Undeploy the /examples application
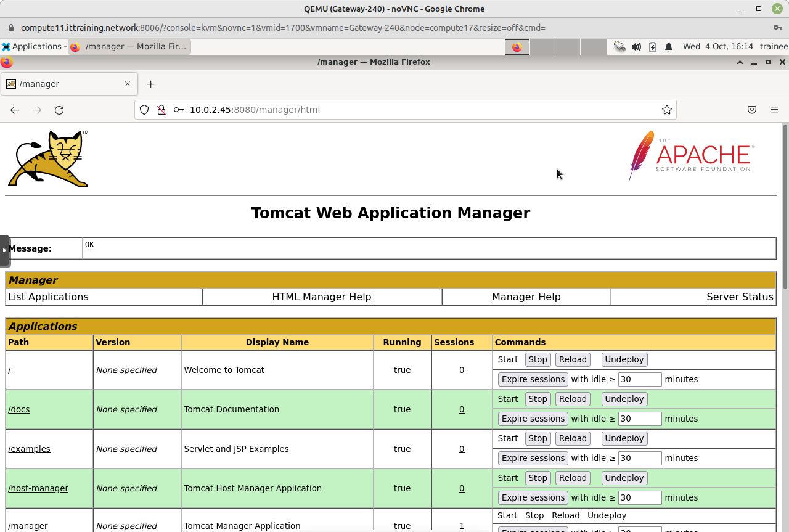Screen dimensions: 789x532 (x=624, y=438)
